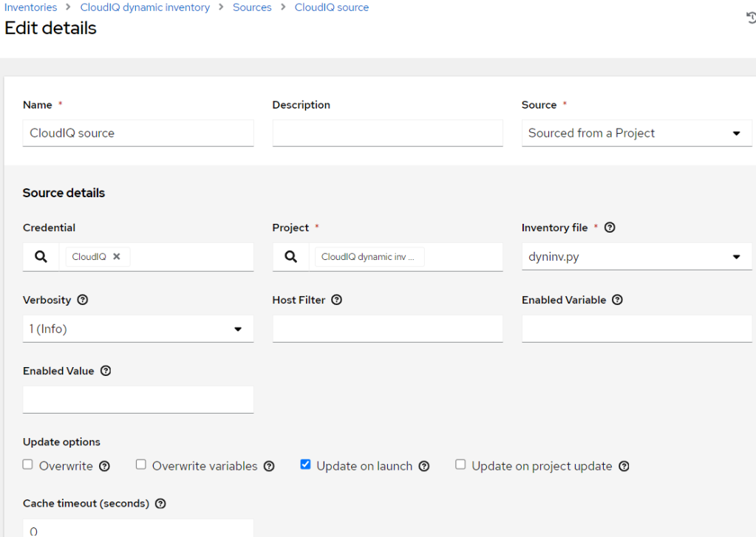The width and height of the screenshot is (756, 537).
Task: Click the Host Filter help icon
Action: 337,300
